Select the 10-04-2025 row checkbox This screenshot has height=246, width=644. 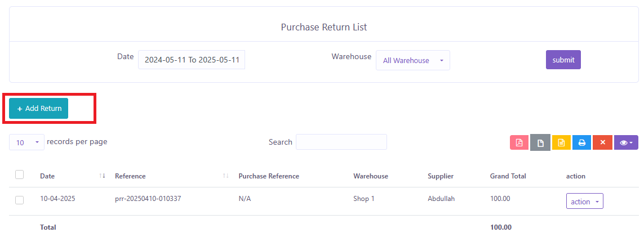pos(20,200)
